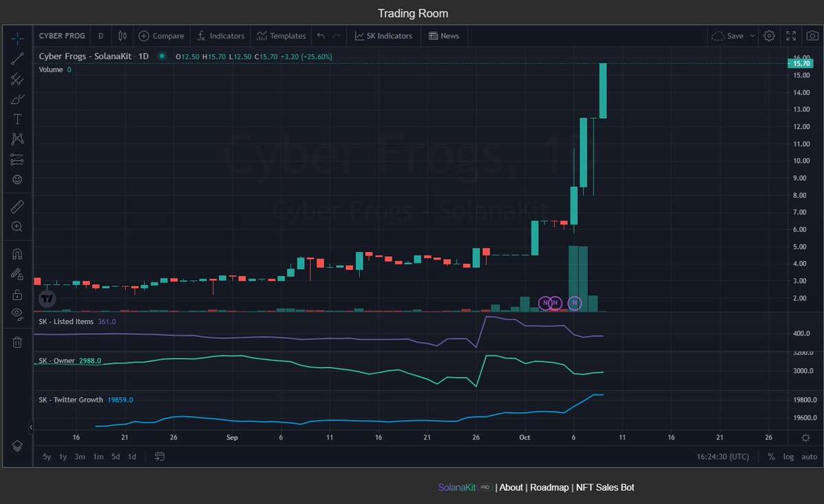Select the 5d date range
Viewport: 824px width, 504px height.
point(115,457)
